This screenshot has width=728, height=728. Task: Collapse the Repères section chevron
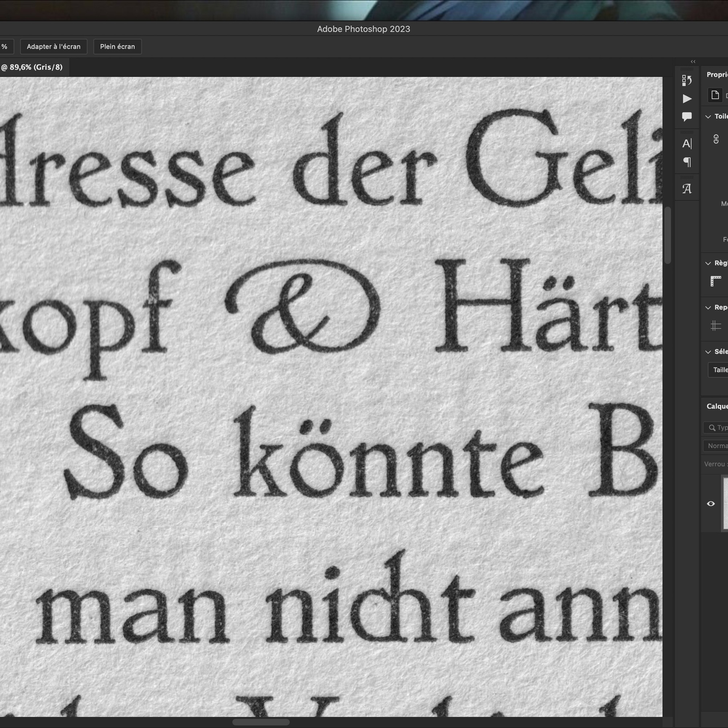coord(708,308)
